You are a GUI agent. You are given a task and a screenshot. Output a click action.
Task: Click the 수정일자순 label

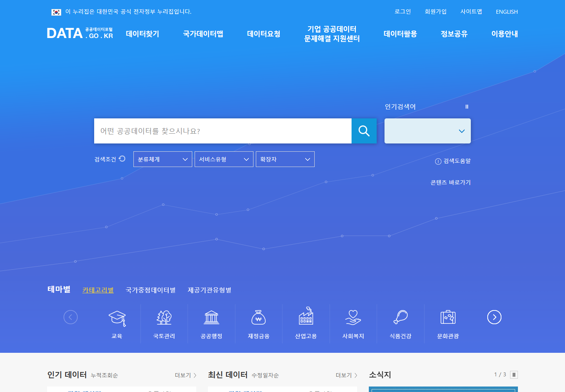tap(265, 376)
